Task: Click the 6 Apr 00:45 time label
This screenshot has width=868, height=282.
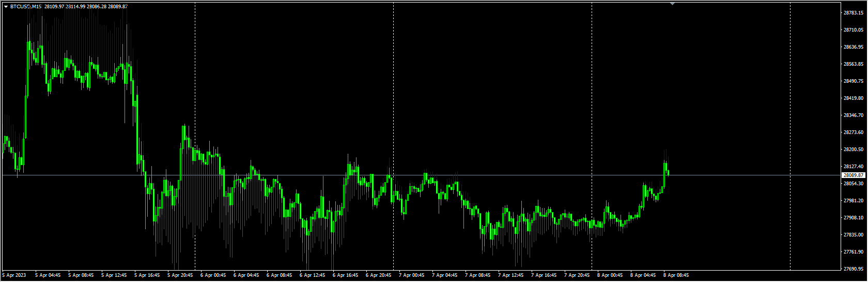Action: [x=213, y=275]
